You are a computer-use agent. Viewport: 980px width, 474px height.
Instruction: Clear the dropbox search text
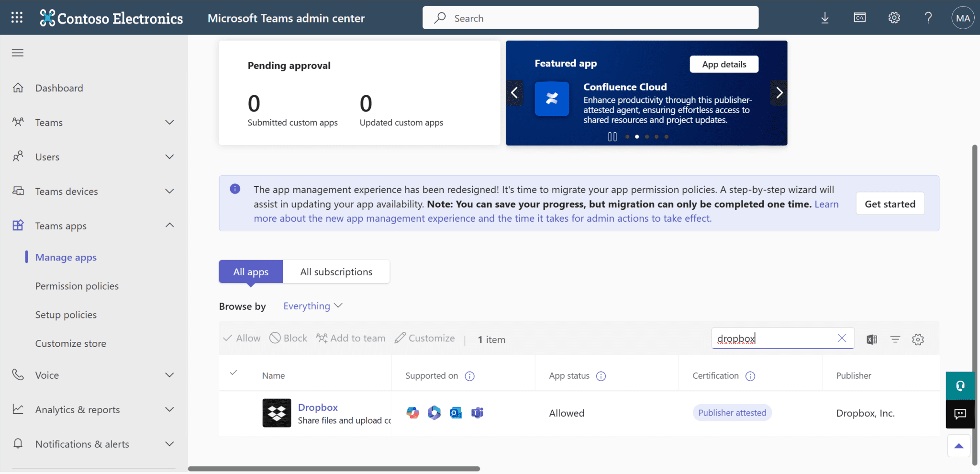[842, 338]
